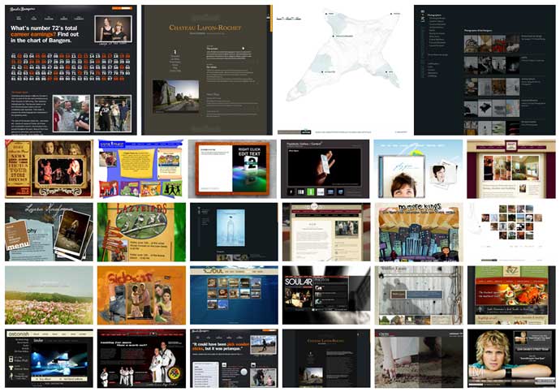Open the large dark photographers gallery site thumbnail
560x392 pixels.
tap(485, 70)
